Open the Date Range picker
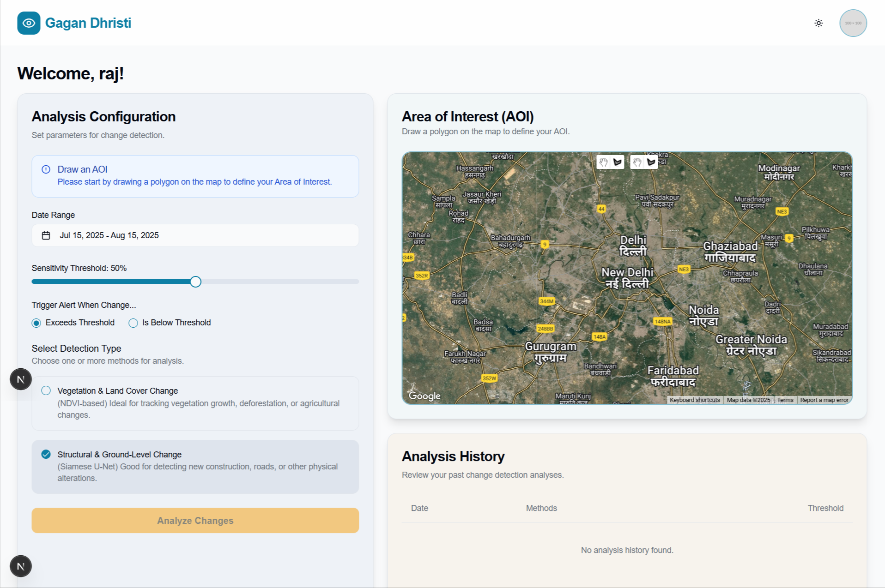Viewport: 885px width, 588px height. [x=195, y=235]
